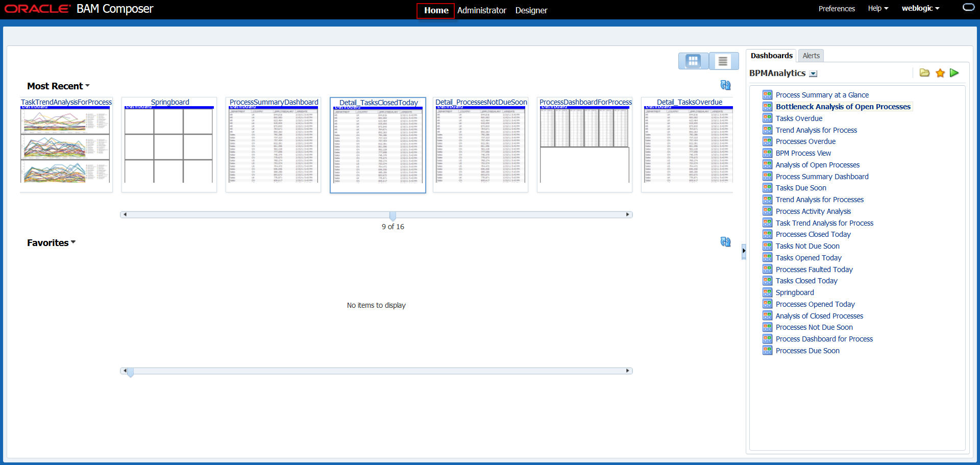Click the icon next to Tasks Overdue
Viewport: 980px width, 465px height.
[x=767, y=118]
